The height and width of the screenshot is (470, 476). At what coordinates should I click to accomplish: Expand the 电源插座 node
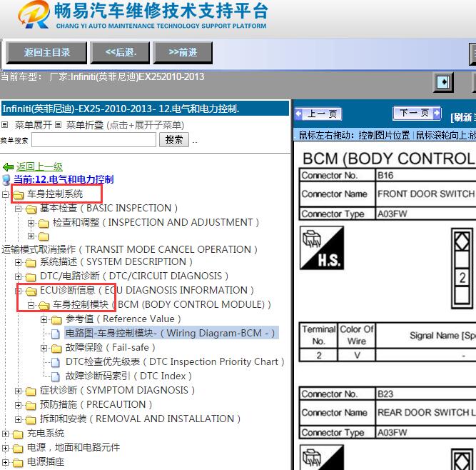(5, 462)
